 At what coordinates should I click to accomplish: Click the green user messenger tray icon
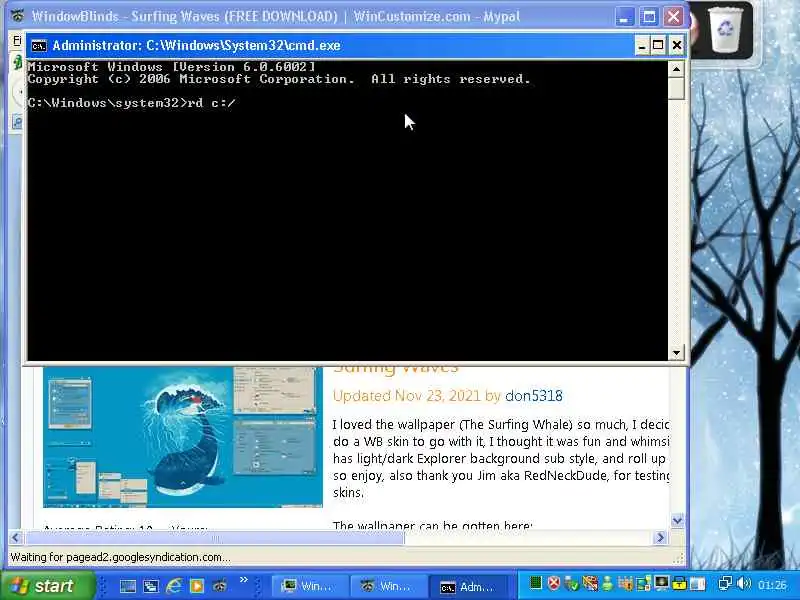point(608,583)
